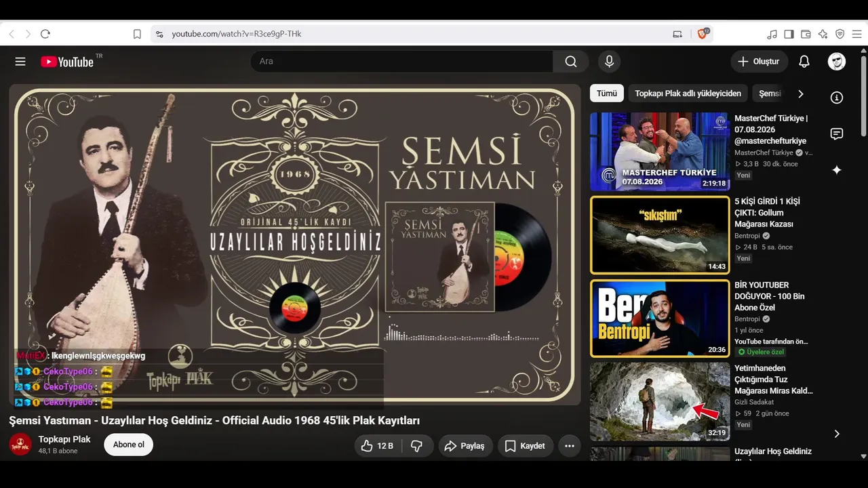The height and width of the screenshot is (488, 868).
Task: Click the video title below the player
Action: coord(214,421)
